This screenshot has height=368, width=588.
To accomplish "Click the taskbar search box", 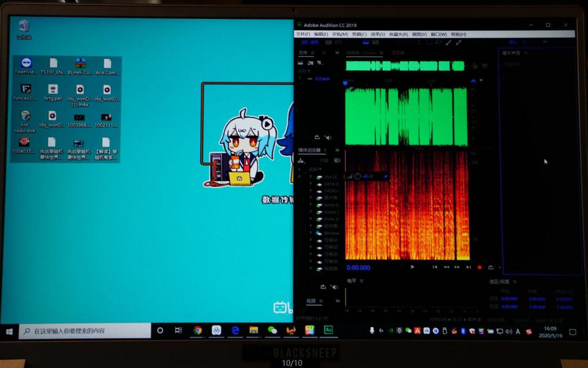I will (85, 331).
